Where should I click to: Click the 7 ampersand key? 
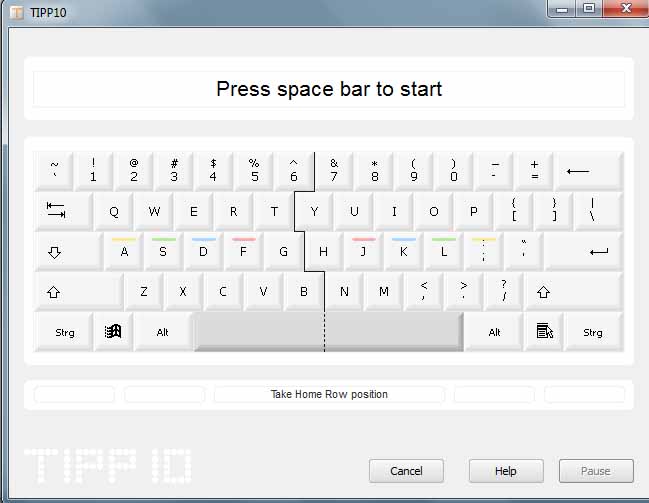coord(334,171)
